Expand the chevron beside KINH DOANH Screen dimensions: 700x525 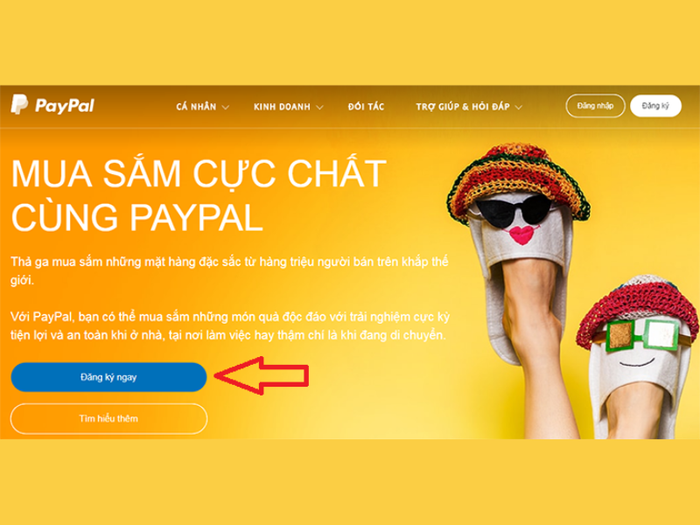pos(320,108)
